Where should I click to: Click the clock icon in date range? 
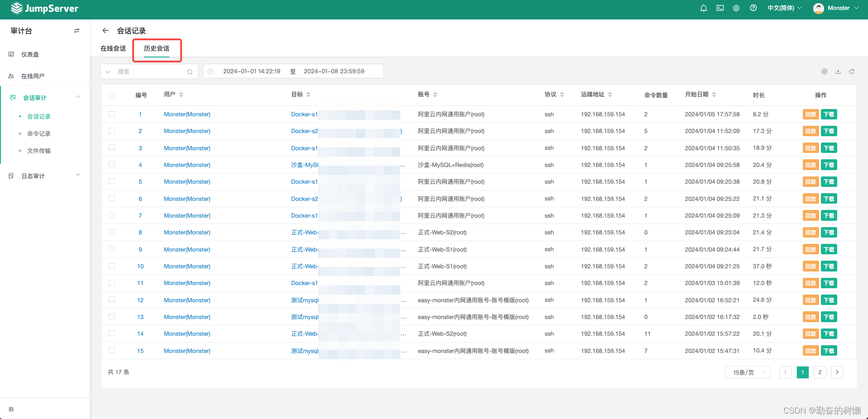pos(211,71)
